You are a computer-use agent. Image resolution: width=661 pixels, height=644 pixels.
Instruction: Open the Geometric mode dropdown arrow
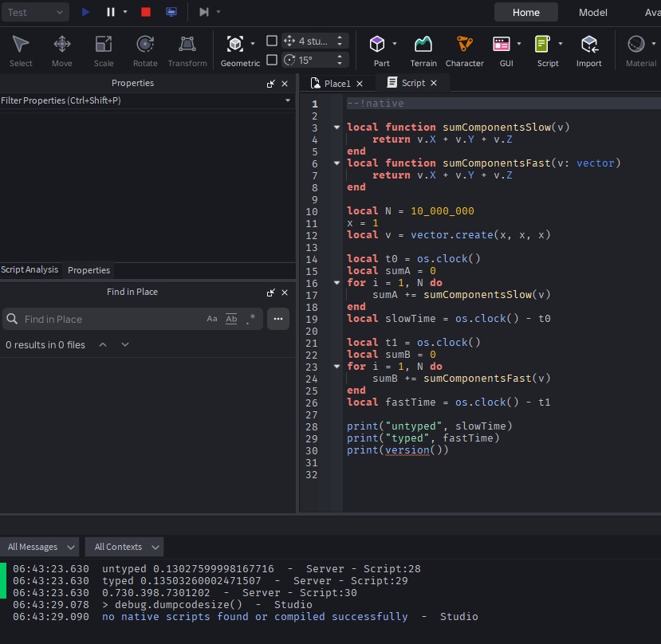coord(253,44)
